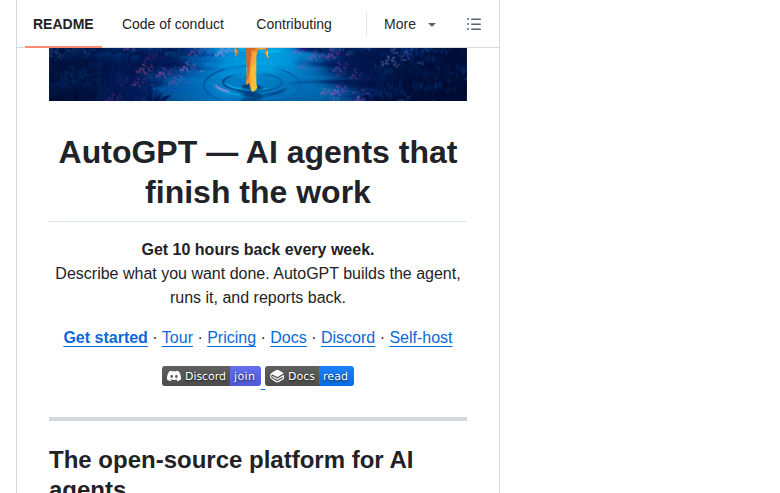The image size is (780, 493).
Task: Expand the More dropdown
Action: 410,24
